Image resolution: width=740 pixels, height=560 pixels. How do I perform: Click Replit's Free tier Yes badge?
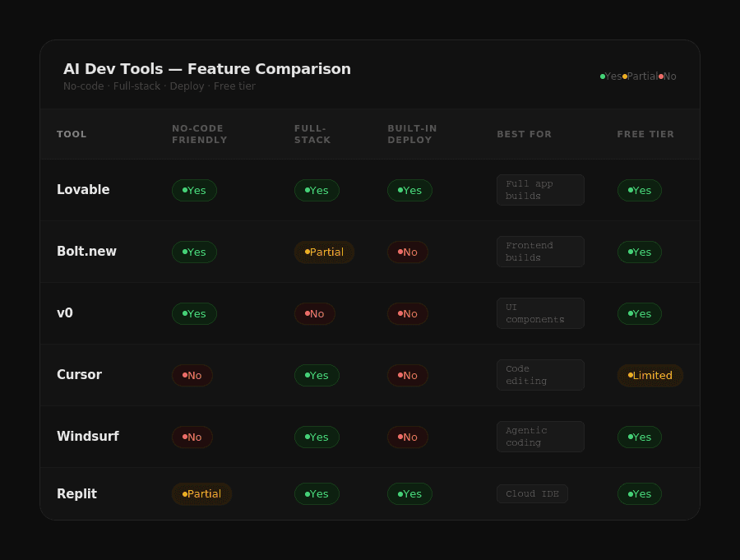pos(640,494)
